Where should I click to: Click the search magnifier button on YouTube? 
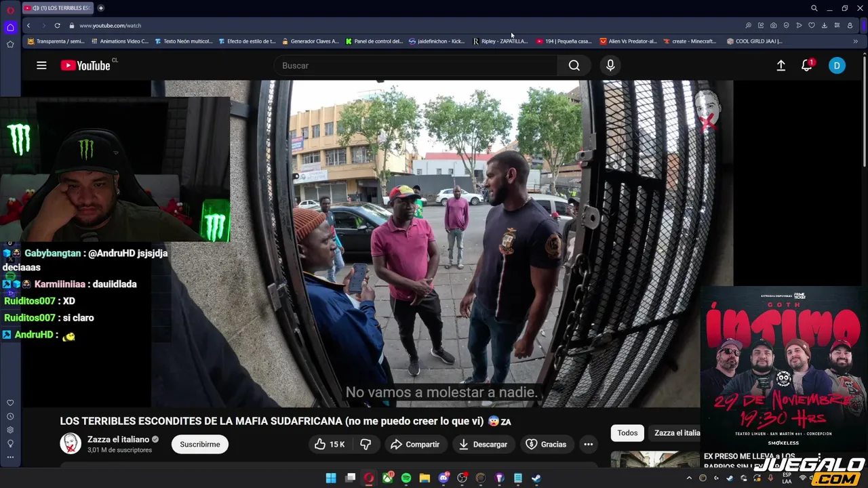pos(574,66)
